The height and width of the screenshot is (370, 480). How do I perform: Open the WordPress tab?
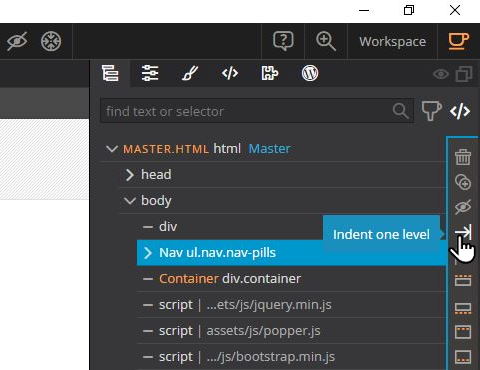tap(310, 73)
